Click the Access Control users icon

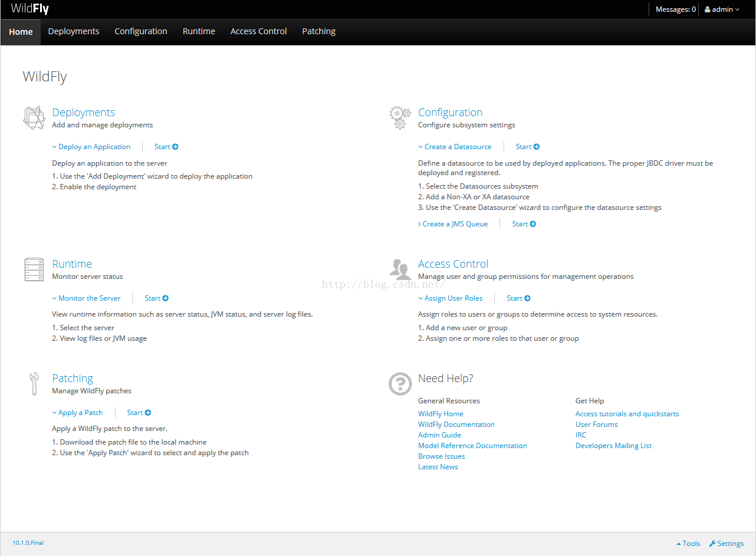point(400,269)
